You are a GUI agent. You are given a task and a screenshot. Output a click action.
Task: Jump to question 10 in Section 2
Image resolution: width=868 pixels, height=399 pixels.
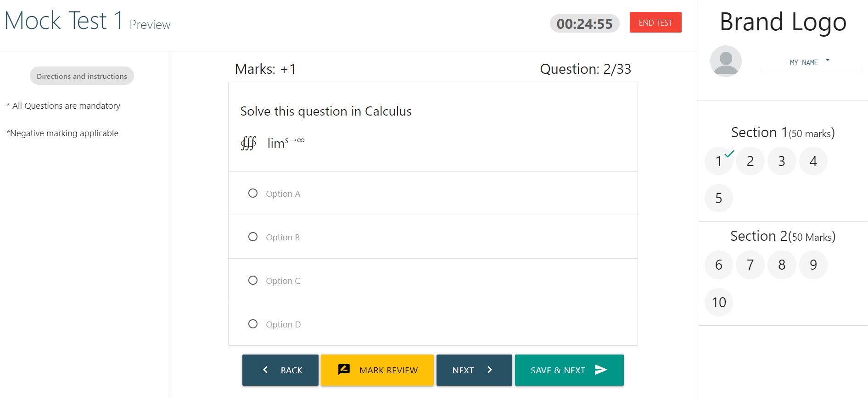coord(718,302)
